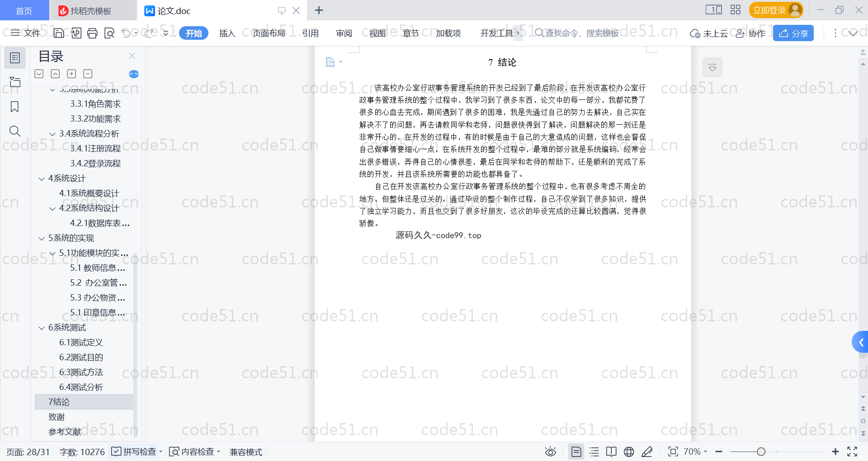The height and width of the screenshot is (461, 868).
Task: Collapse the 6系统测试 tree section
Action: (x=42, y=328)
